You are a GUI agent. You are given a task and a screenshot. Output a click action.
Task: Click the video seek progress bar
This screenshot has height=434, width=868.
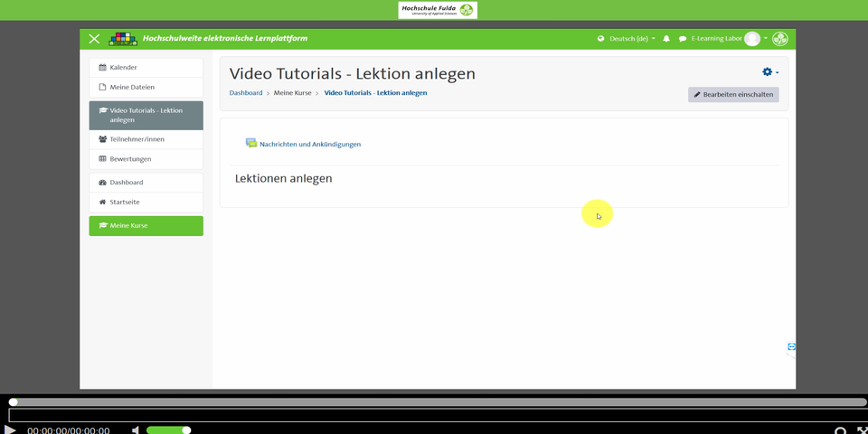[x=439, y=401]
